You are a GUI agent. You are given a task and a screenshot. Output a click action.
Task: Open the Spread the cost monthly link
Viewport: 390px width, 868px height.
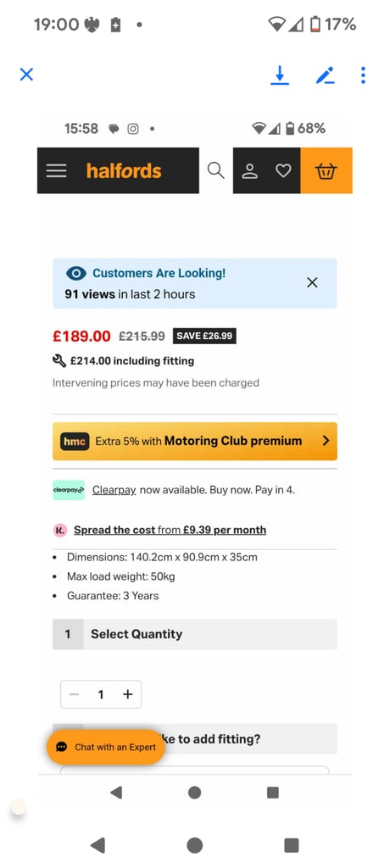pyautogui.click(x=170, y=530)
